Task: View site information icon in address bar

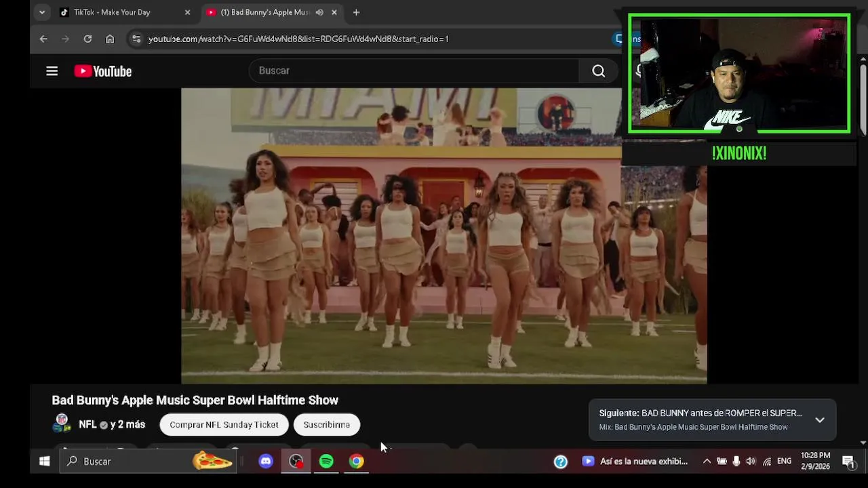Action: (x=136, y=39)
